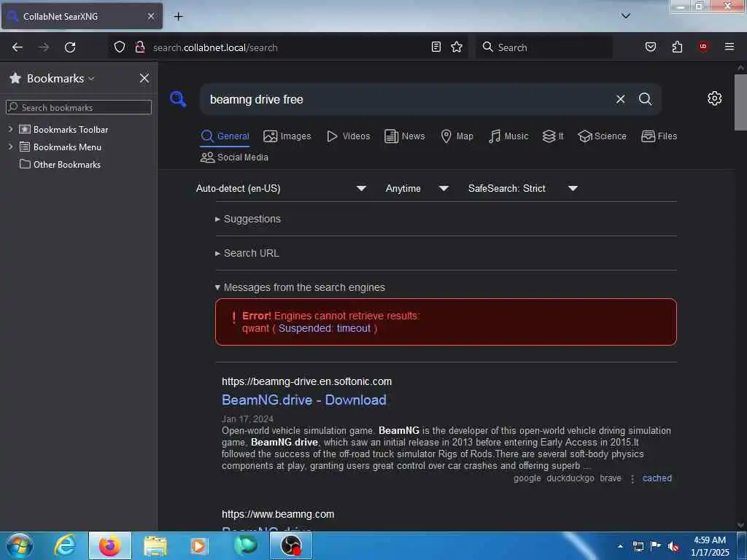Switch to Files category
Screen dimensions: 747x560
coord(659,136)
